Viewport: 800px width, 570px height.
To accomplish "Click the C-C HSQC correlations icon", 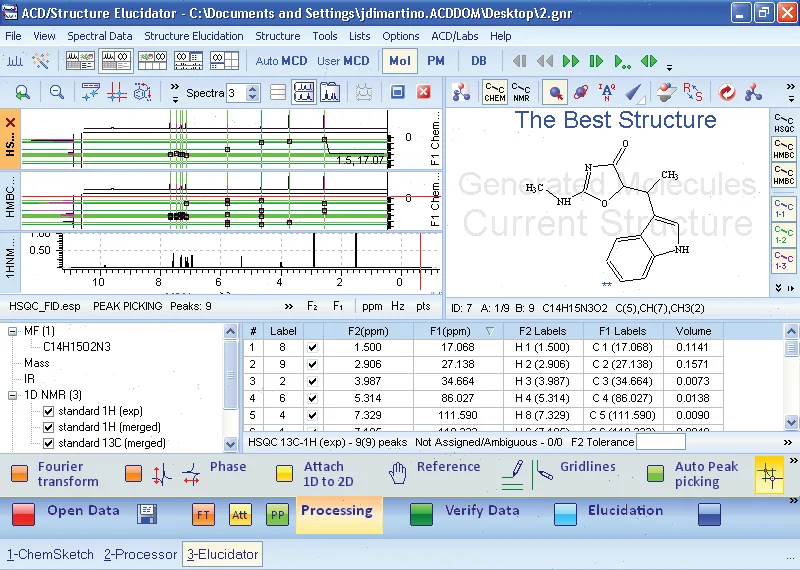I will (784, 124).
